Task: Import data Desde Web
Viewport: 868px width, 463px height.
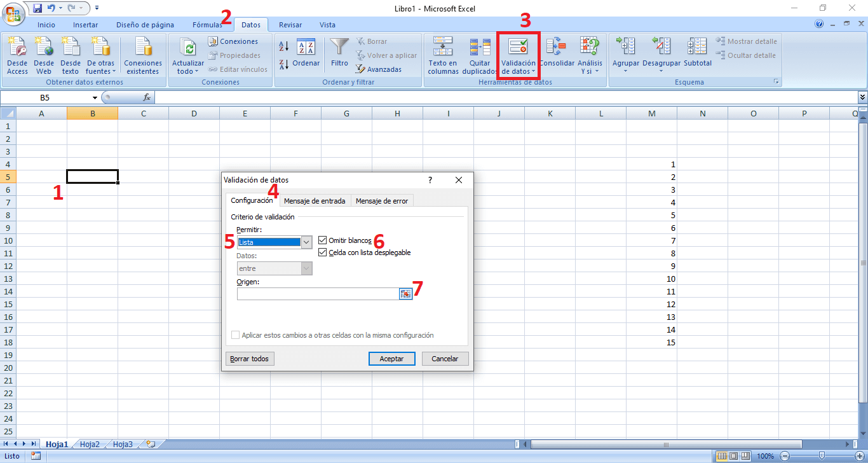Action: 44,56
